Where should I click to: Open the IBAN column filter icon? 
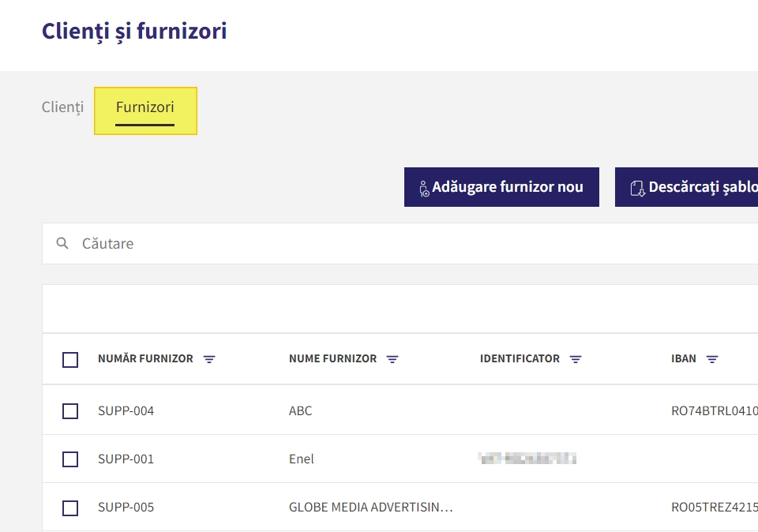tap(712, 359)
